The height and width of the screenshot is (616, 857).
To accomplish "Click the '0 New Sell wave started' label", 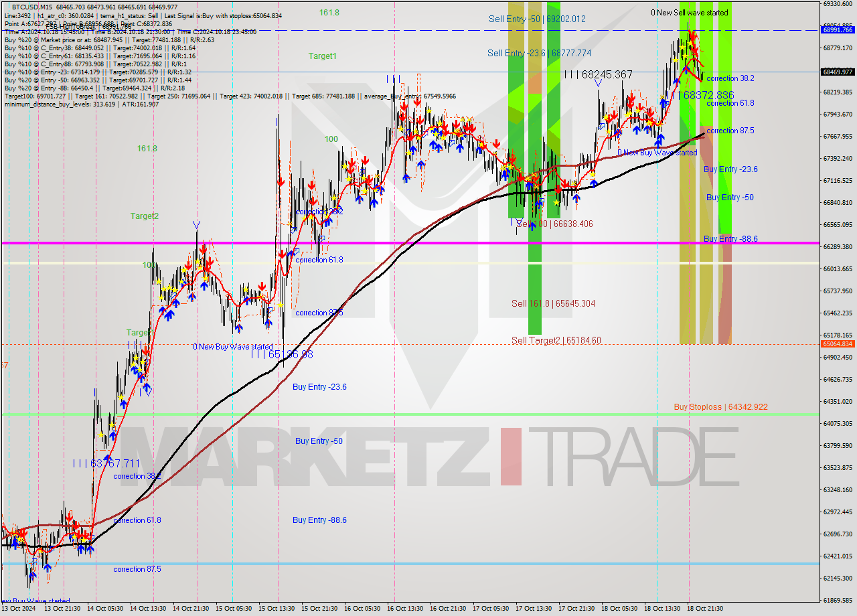I will (x=690, y=13).
